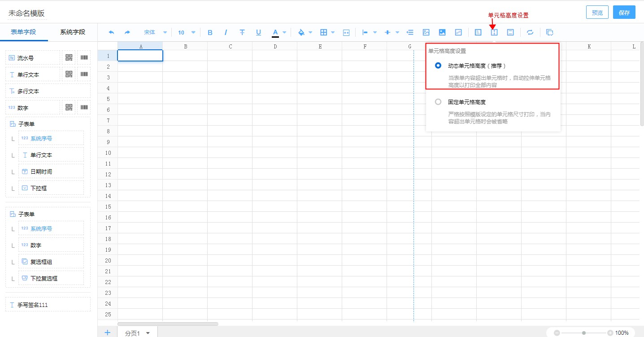Click the 保存 button
Screen dimensions: 644x337
coord(624,13)
